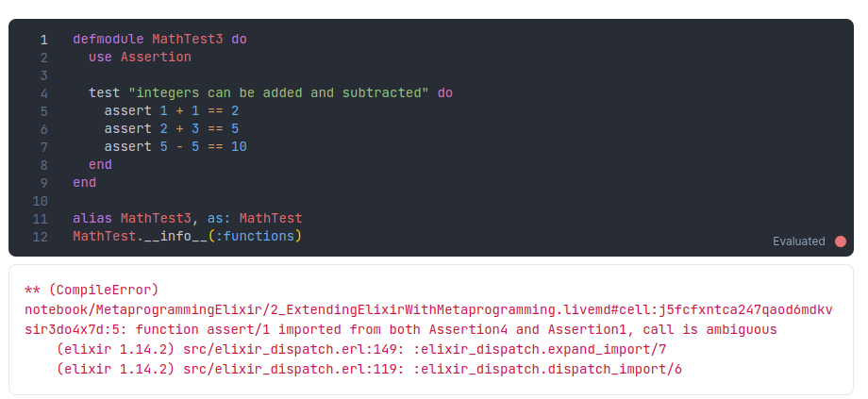This screenshot has width=868, height=399.
Task: Click the Evaluated status label
Action: 799,241
